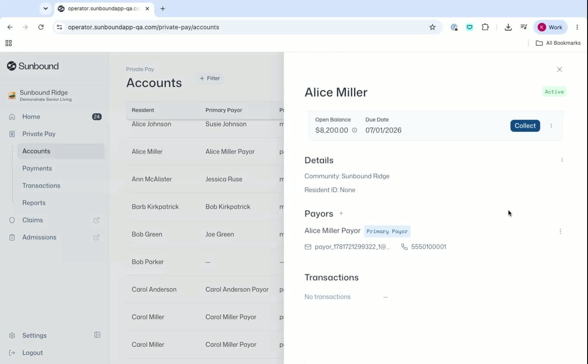Click the info icon beside Open Balance
Viewport: 588px width, 364px height.
click(x=354, y=130)
